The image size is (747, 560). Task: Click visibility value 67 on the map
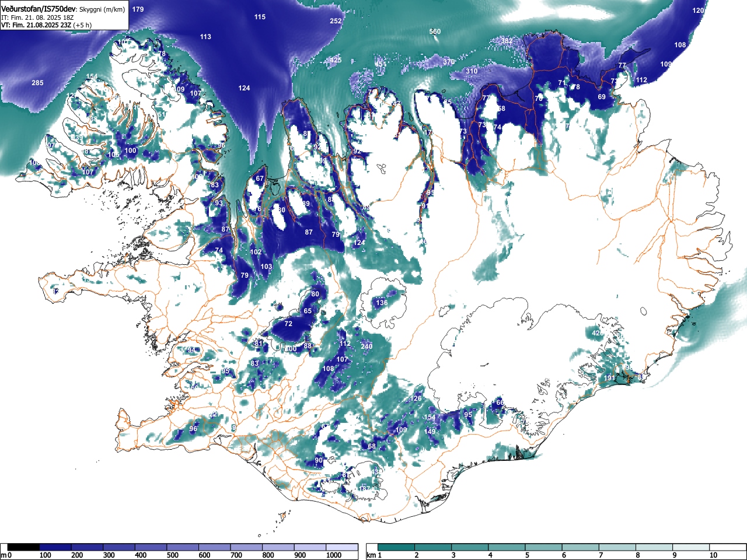click(x=260, y=179)
